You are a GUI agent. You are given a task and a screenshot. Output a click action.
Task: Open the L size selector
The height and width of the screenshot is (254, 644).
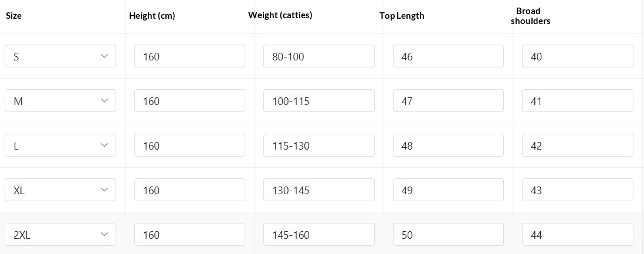click(60, 145)
